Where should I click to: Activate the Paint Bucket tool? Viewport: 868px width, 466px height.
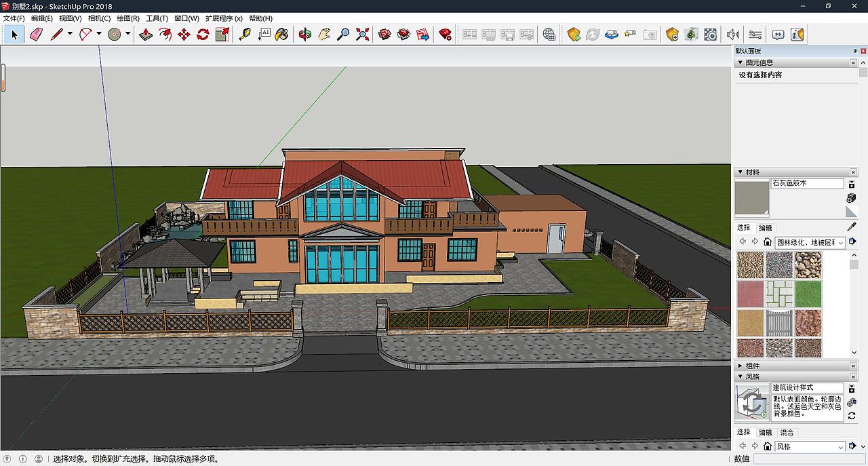(282, 34)
